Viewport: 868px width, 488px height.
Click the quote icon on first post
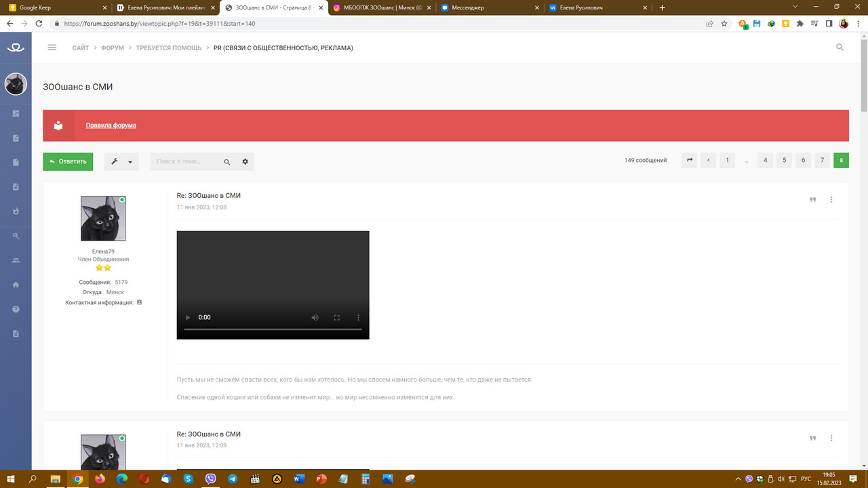[812, 200]
